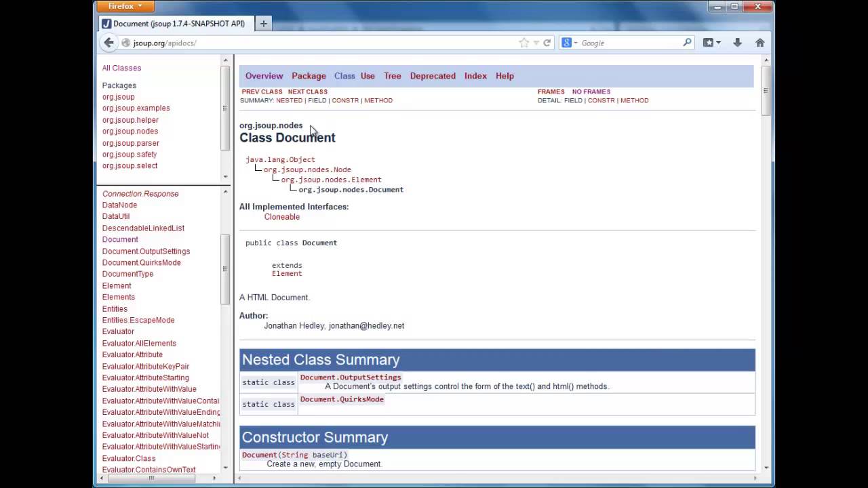Open a new tab with plus button
868x488 pixels.
pos(264,24)
